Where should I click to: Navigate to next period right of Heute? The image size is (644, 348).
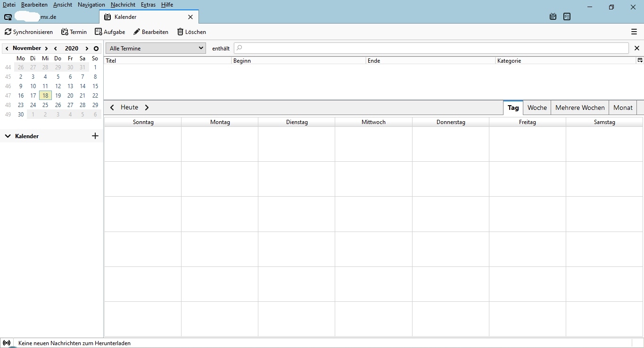(147, 108)
